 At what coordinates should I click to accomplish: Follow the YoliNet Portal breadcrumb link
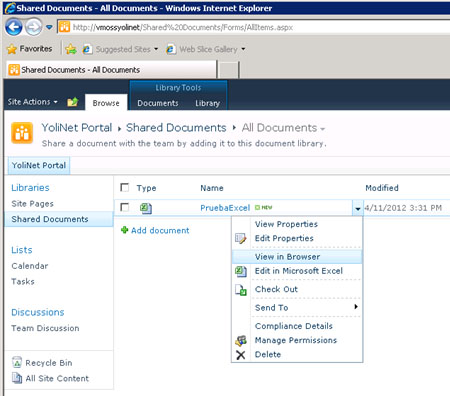(x=77, y=128)
